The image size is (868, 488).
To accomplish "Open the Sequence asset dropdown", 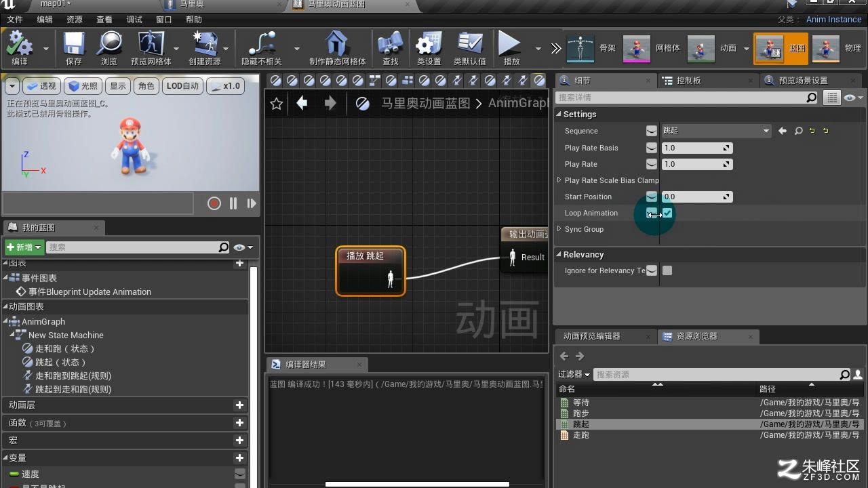I will pos(716,131).
